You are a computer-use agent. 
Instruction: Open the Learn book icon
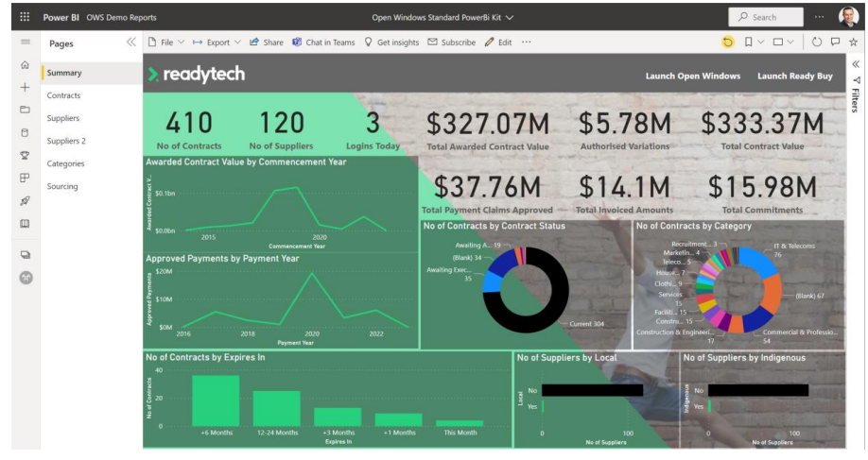(25, 224)
